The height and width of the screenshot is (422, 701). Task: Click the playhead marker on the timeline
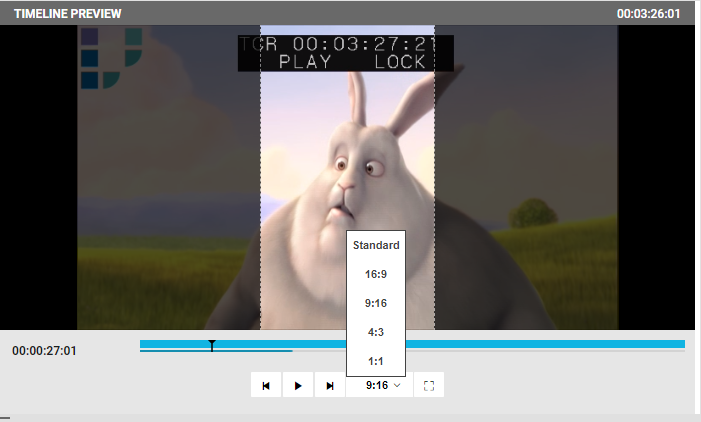[x=212, y=345]
